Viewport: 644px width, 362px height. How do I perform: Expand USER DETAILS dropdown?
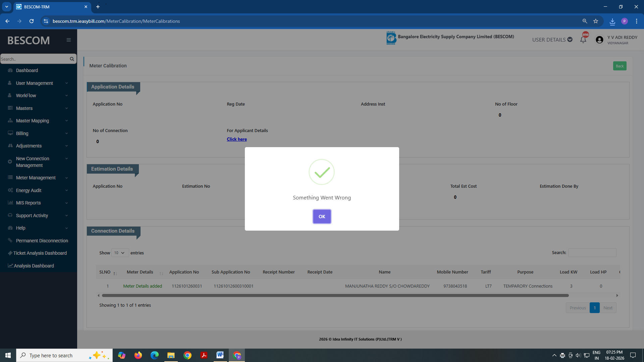(552, 40)
